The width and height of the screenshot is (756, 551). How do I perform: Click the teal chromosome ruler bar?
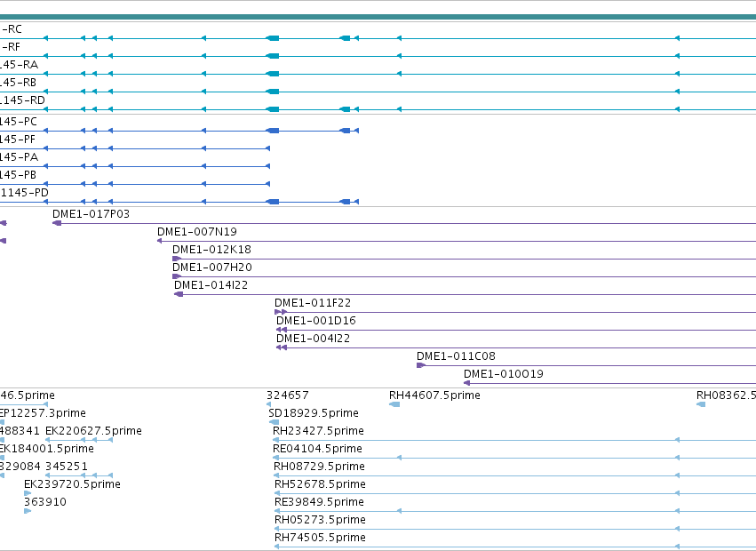378,17
